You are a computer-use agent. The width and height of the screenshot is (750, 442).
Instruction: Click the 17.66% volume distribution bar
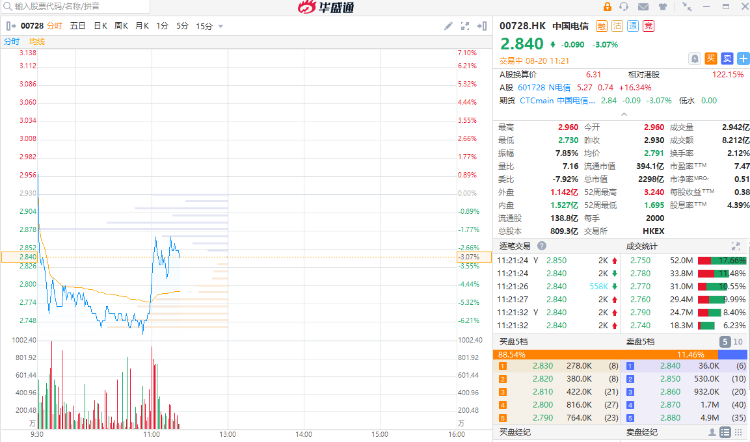coord(722,260)
